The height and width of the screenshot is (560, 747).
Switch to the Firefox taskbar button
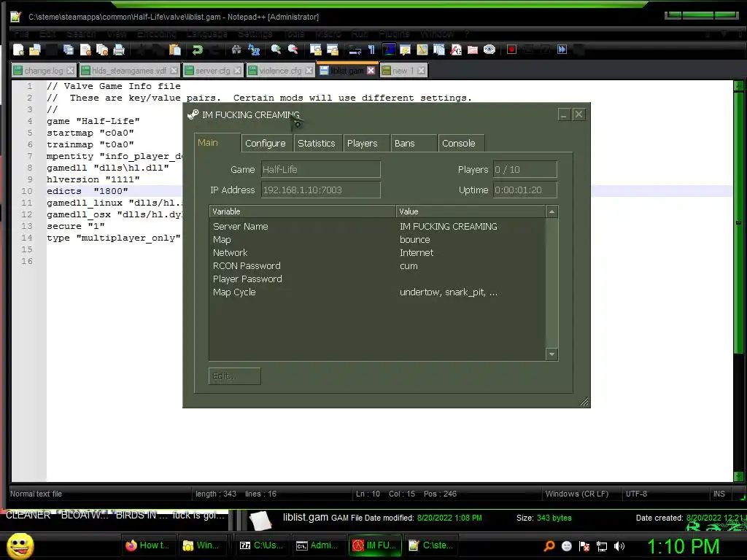(149, 545)
